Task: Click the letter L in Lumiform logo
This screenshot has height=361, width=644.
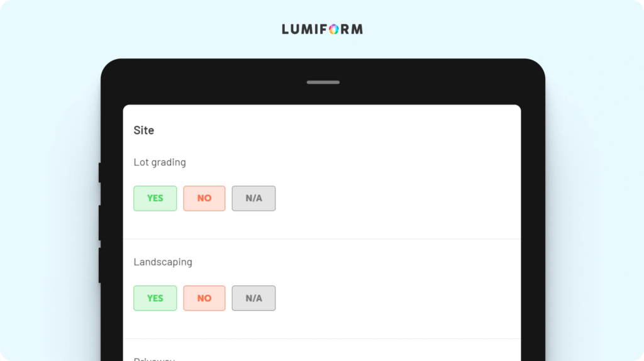Action: 286,29
